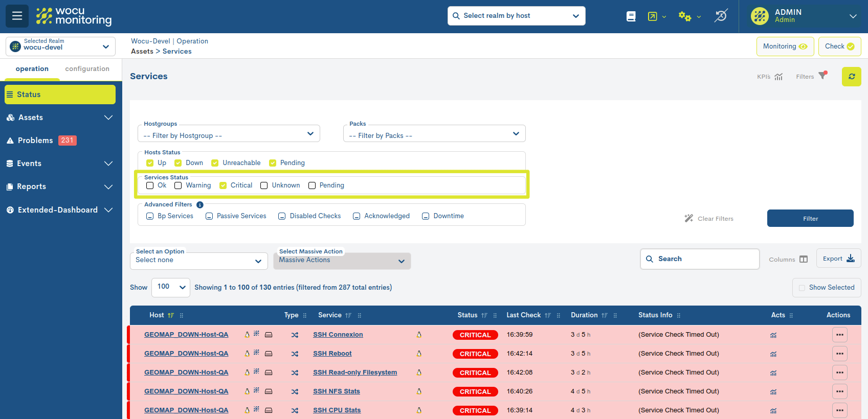868x419 pixels.
Task: Uncheck the Down hosts status checkbox
Action: (x=178, y=163)
